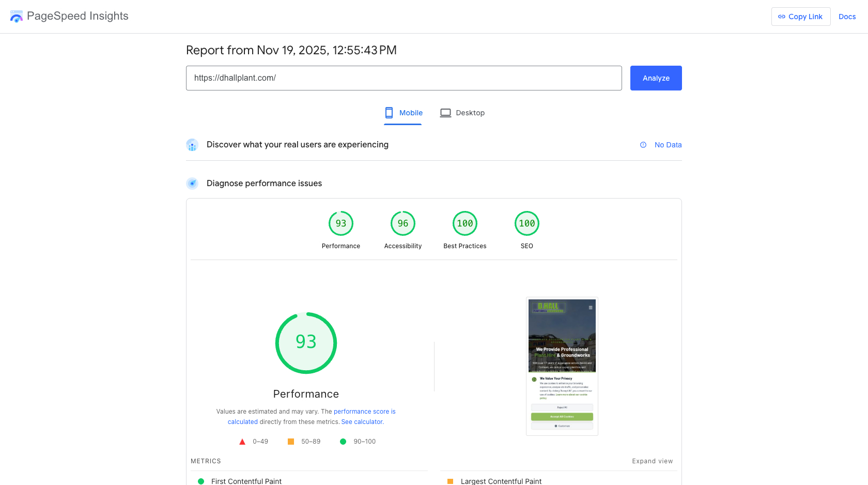Expand the First Contentful Paint metric
868x485 pixels.
click(246, 481)
